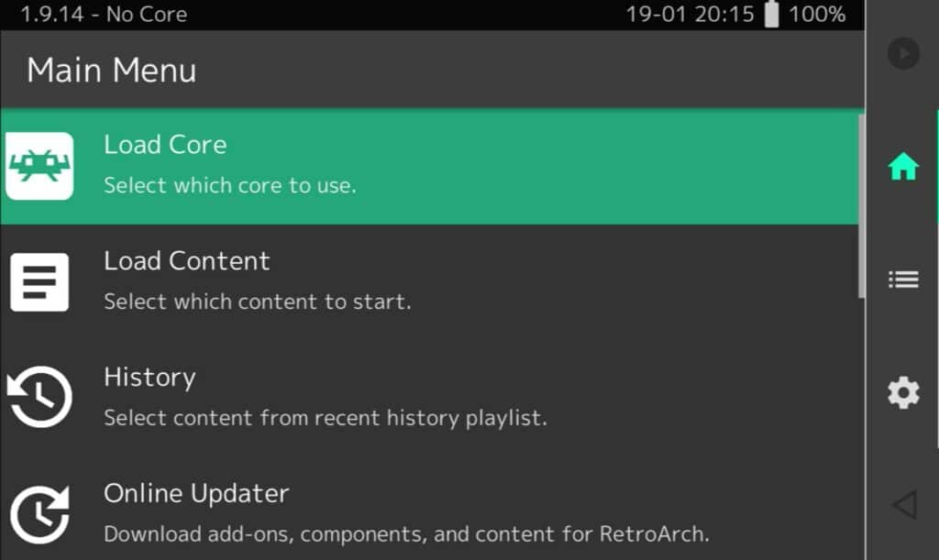This screenshot has height=560, width=939.
Task: Select the Load Content menu entry
Action: [429, 281]
